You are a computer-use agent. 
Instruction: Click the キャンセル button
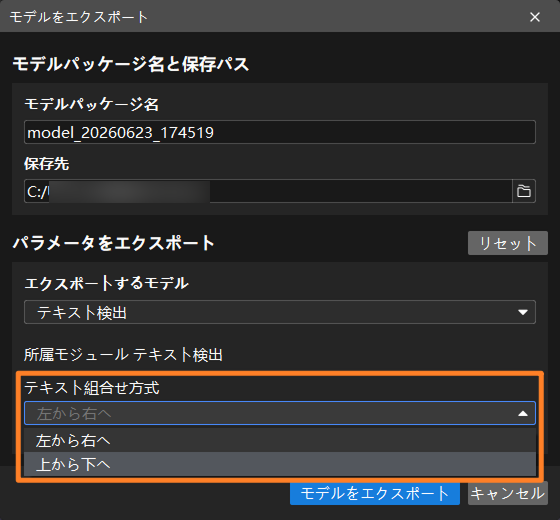[508, 494]
